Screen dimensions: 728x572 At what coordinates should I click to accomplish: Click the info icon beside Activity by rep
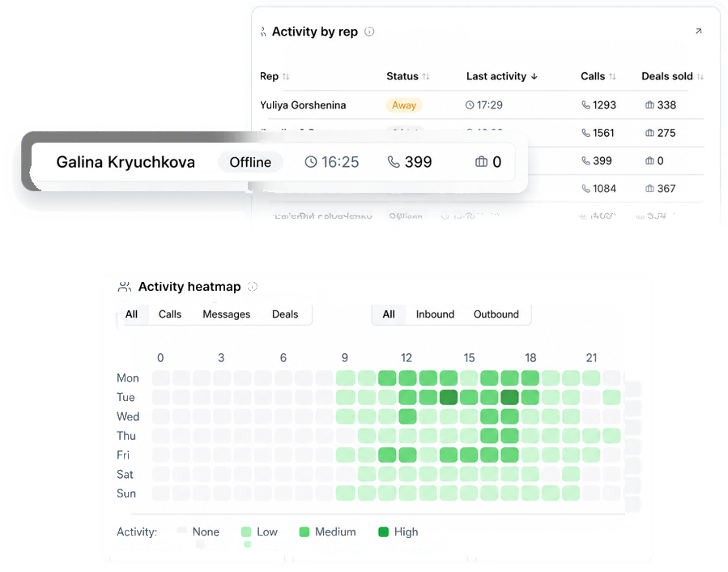point(369,32)
